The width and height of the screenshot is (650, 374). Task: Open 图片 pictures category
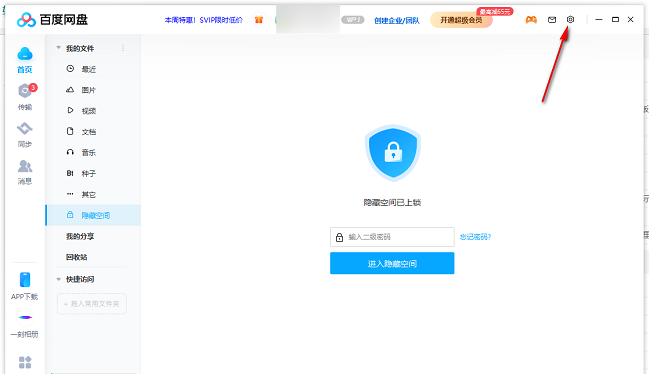(93, 90)
